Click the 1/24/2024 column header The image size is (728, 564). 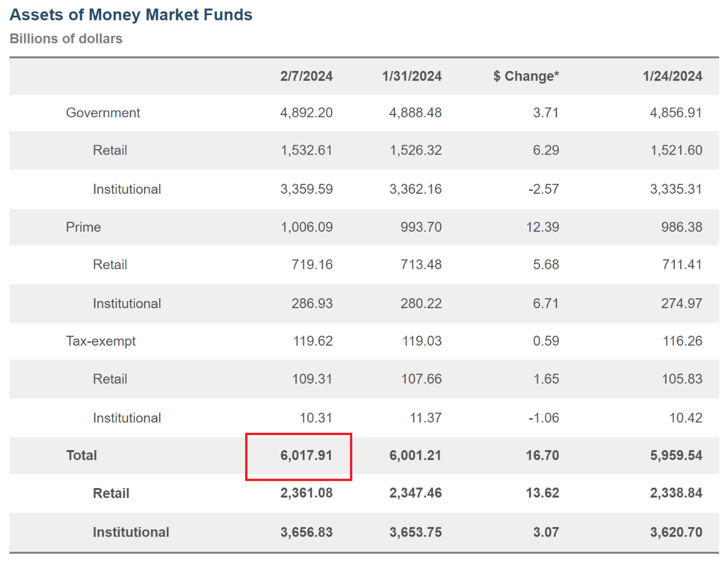click(672, 77)
